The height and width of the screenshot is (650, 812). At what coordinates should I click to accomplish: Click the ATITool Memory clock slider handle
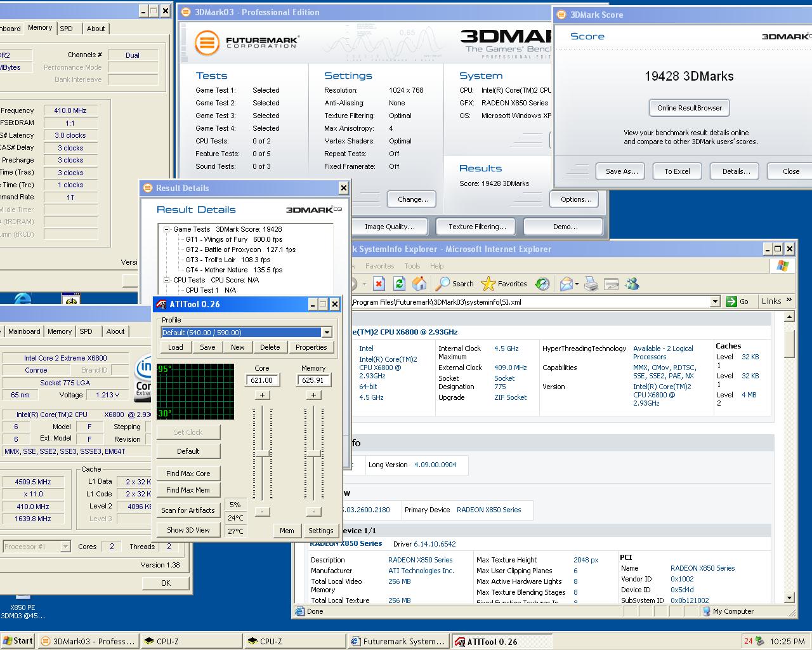tap(313, 453)
